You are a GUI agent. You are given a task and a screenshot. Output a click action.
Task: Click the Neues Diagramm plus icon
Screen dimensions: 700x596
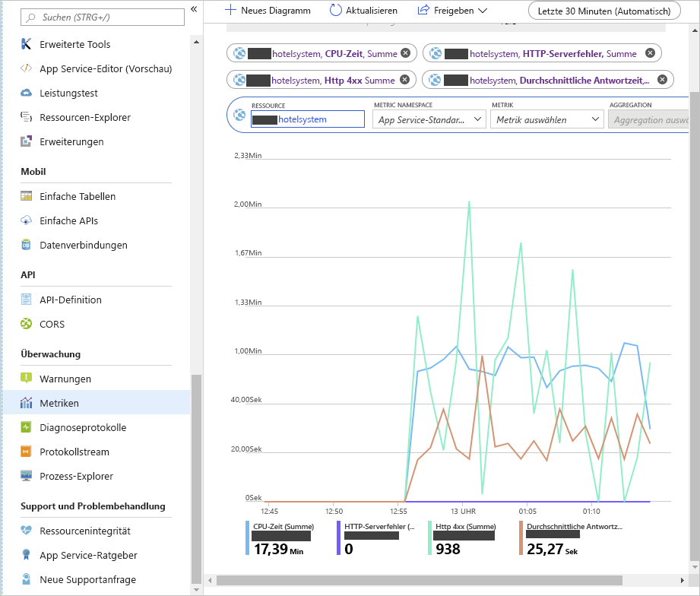coord(230,11)
